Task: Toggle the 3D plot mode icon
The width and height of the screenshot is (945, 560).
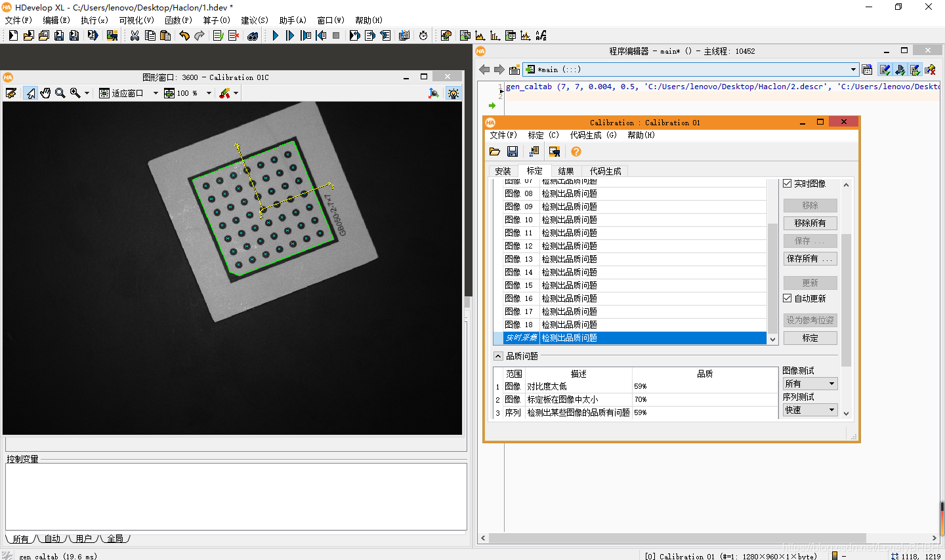Action: pyautogui.click(x=434, y=93)
